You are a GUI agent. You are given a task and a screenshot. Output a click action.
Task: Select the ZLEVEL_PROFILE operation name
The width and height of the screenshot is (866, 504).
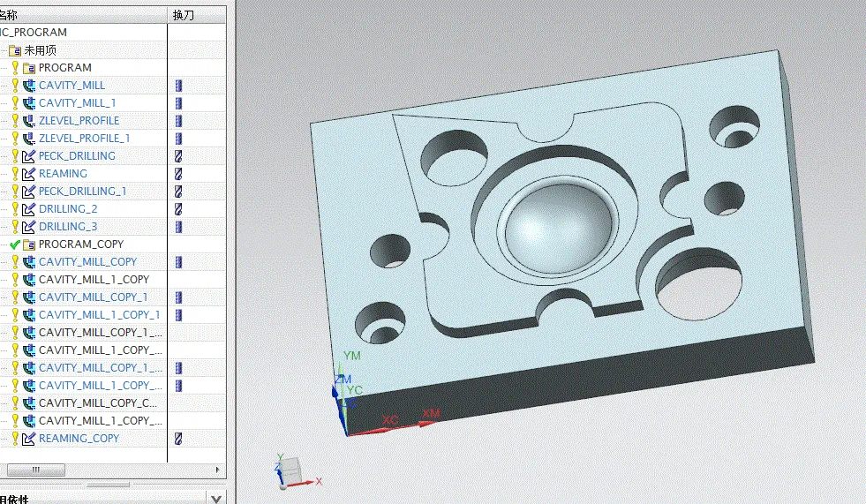[x=79, y=121]
